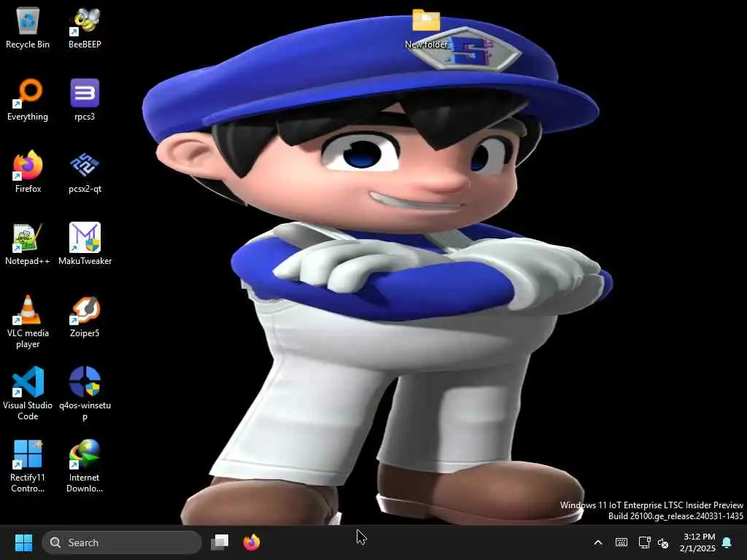The width and height of the screenshot is (747, 560).
Task: Open the network status tray icon
Action: tap(644, 542)
